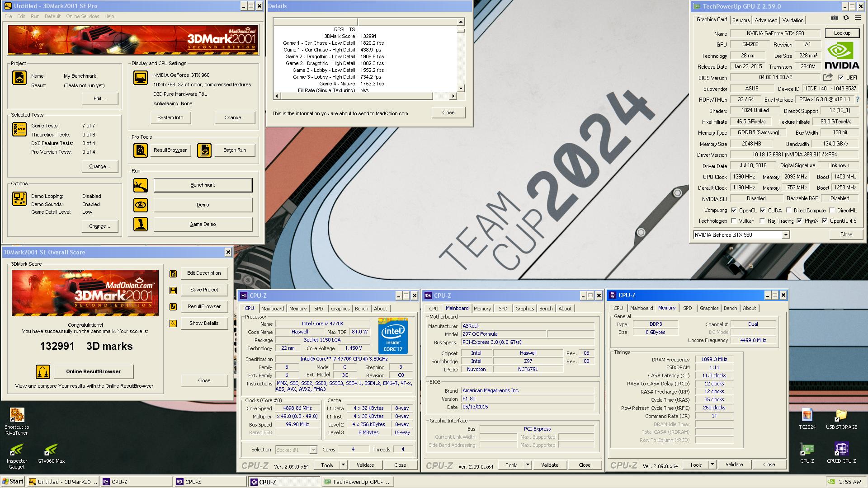Open the Tools dropdown arrow in the CPU tab CPU-Z window
The width and height of the screenshot is (868, 488).
(x=343, y=465)
